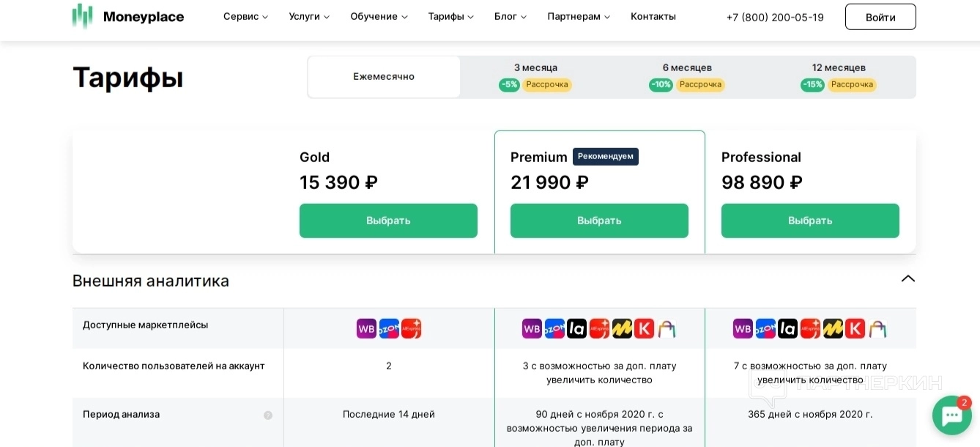Open the Контакты page

pyautogui.click(x=653, y=17)
